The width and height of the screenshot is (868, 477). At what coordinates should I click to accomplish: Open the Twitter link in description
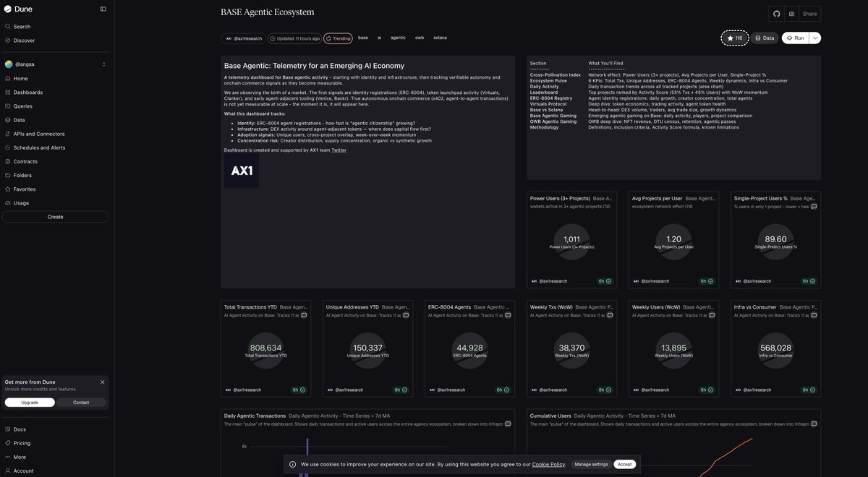point(339,150)
